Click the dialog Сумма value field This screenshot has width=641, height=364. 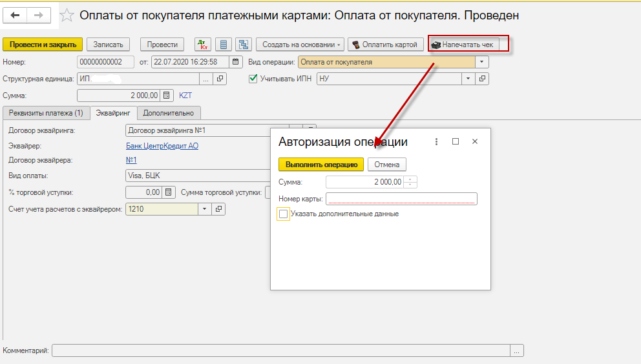[364, 182]
